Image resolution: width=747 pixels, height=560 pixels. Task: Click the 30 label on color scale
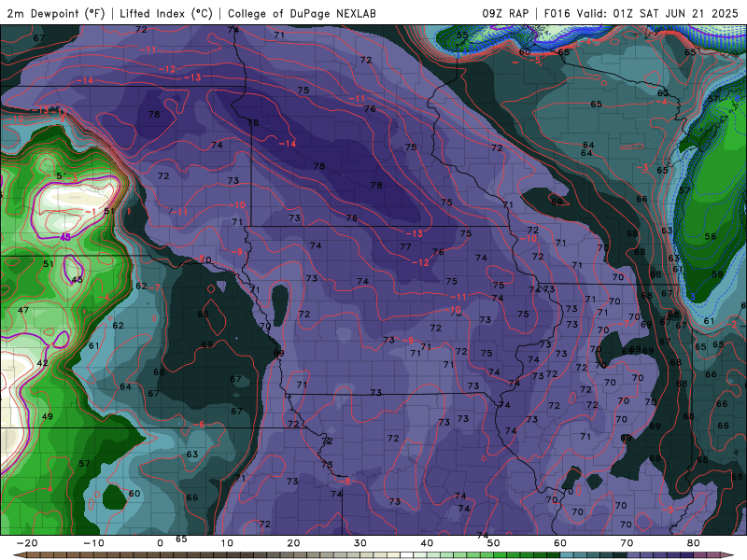[x=360, y=543]
